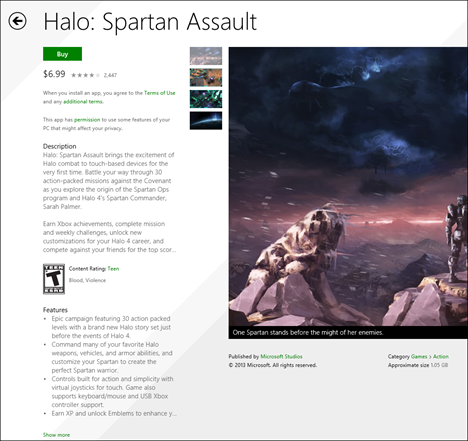The image size is (468, 441).
Task: Click the Description heading
Action: 60,146
